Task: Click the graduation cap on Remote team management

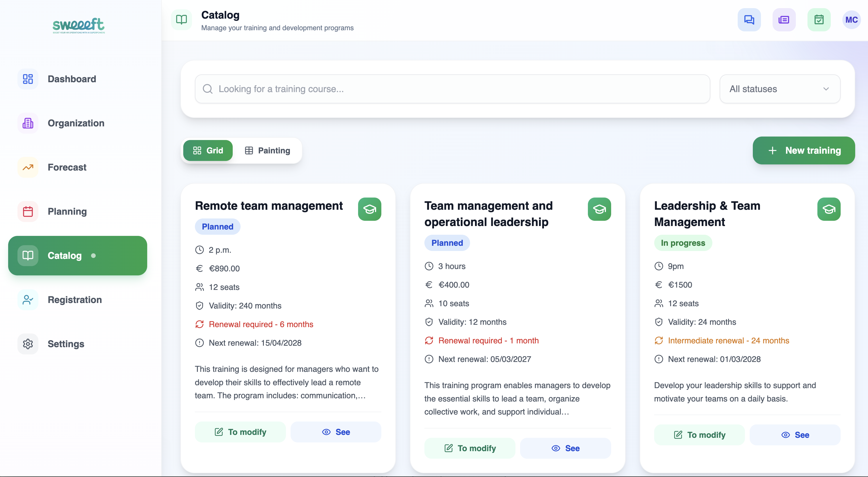Action: [369, 209]
